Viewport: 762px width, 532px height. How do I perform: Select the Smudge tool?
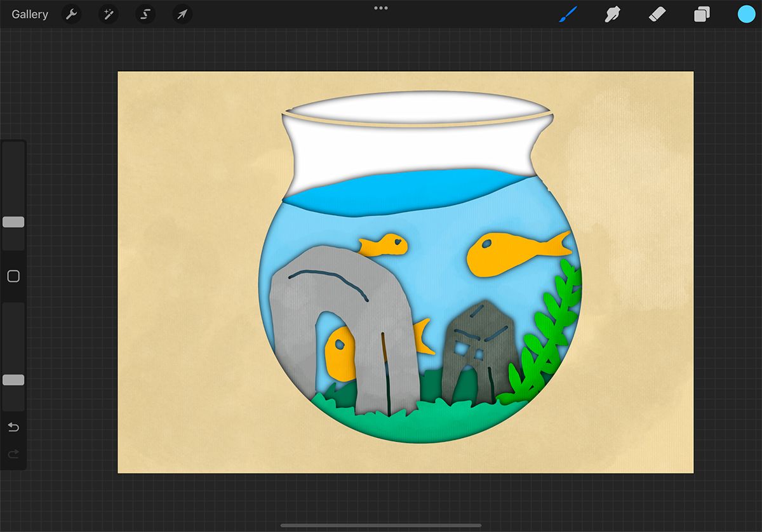pos(612,14)
